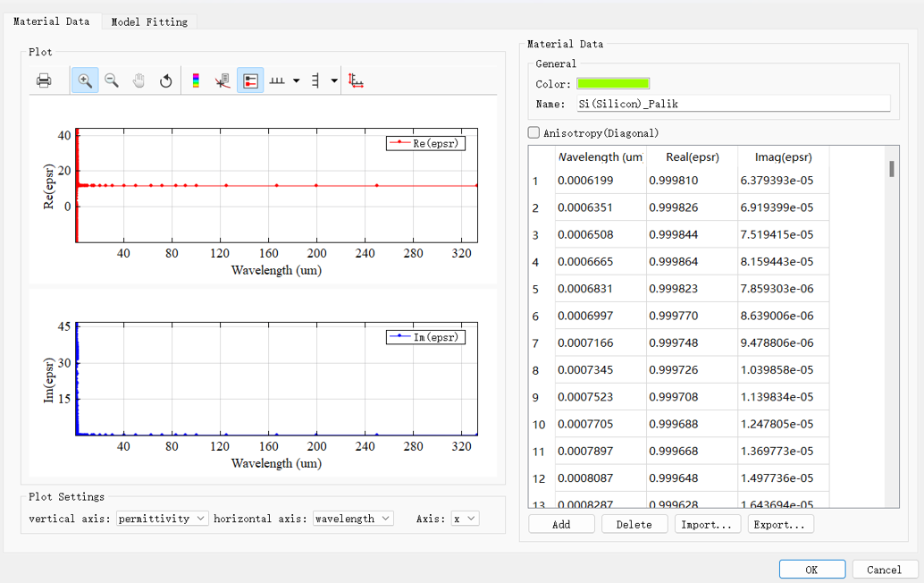Open vertical axis ticks dropdown arrow
This screenshot has width=924, height=583.
[x=334, y=80]
